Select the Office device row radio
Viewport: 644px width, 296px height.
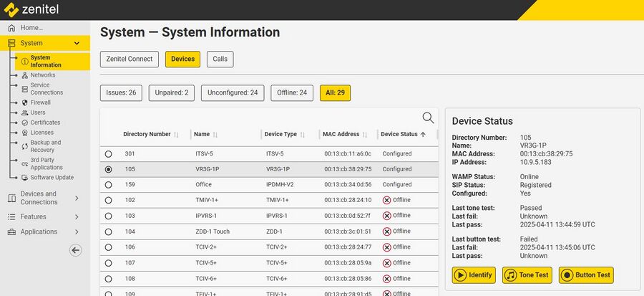(109, 185)
